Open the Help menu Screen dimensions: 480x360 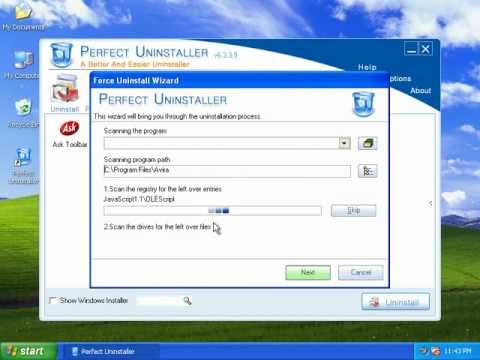coord(367,67)
